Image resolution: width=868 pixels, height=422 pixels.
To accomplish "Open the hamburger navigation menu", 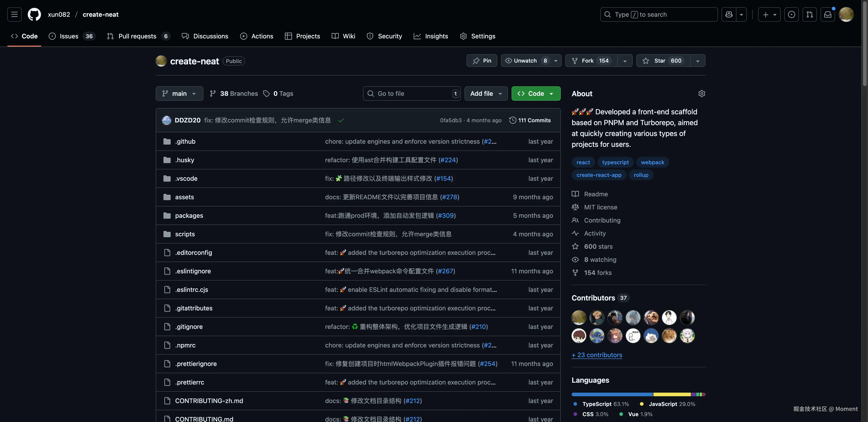I will coord(14,14).
